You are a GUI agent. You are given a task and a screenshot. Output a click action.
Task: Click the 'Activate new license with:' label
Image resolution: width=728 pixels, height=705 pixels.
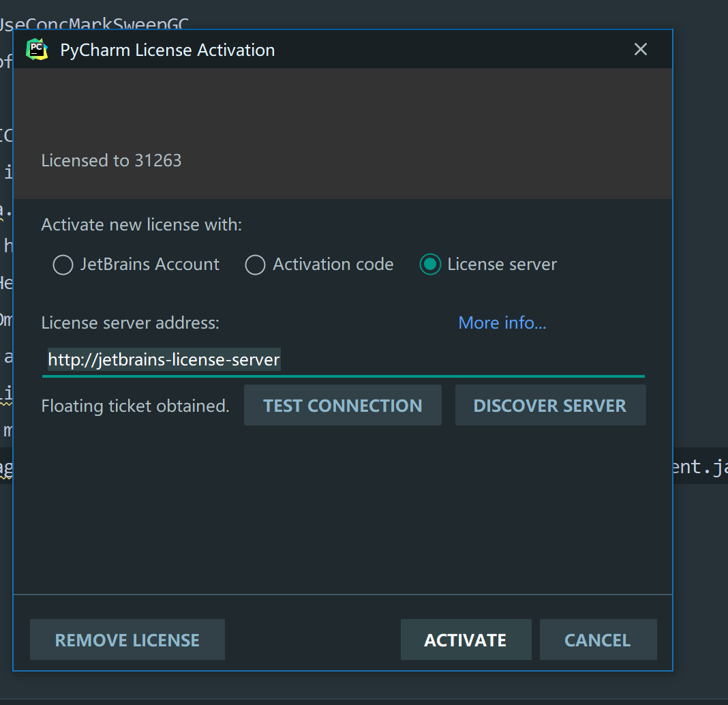tap(142, 225)
